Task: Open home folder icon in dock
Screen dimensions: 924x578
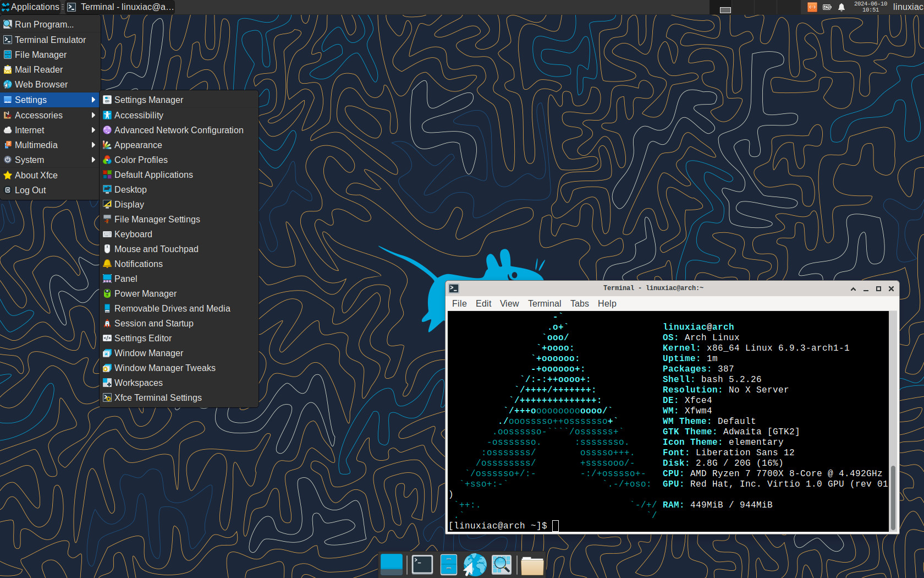Action: [532, 565]
